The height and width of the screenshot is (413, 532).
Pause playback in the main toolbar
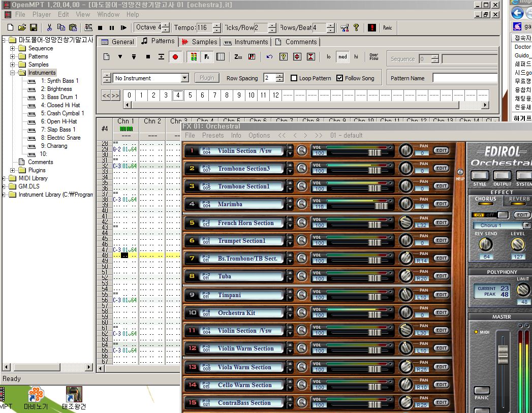pos(112,28)
